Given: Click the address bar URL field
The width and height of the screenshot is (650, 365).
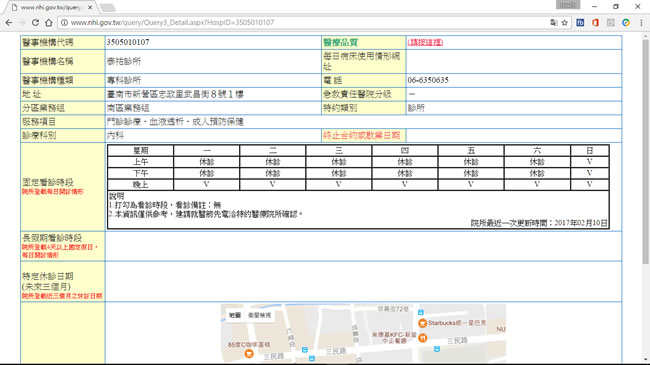Looking at the screenshot, I should (307, 22).
